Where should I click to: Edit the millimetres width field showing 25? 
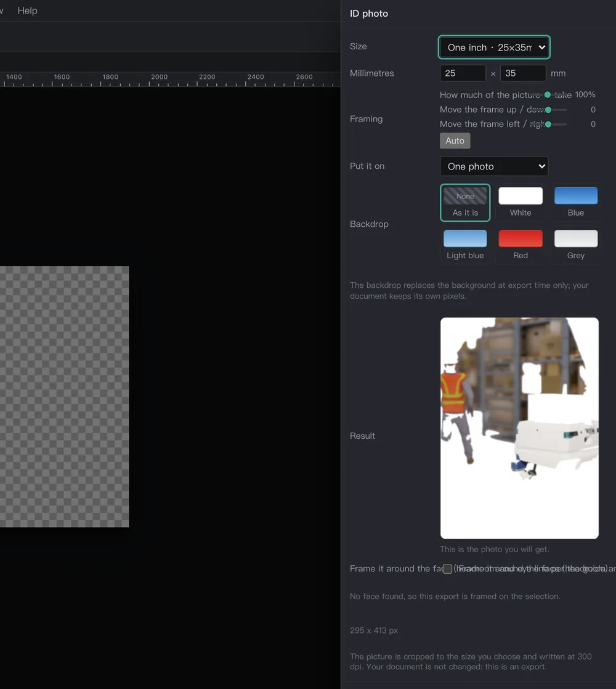tap(463, 73)
